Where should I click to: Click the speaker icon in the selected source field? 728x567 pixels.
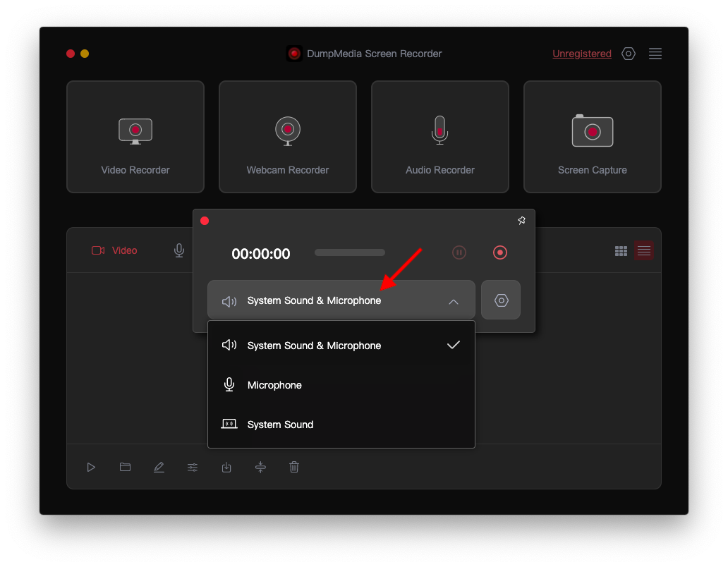229,302
